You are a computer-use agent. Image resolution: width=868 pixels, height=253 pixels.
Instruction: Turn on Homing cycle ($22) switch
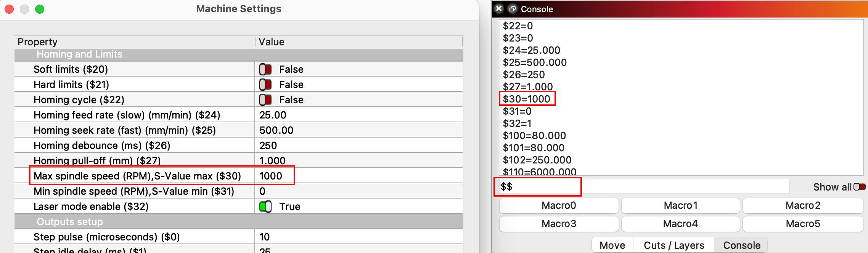[265, 100]
